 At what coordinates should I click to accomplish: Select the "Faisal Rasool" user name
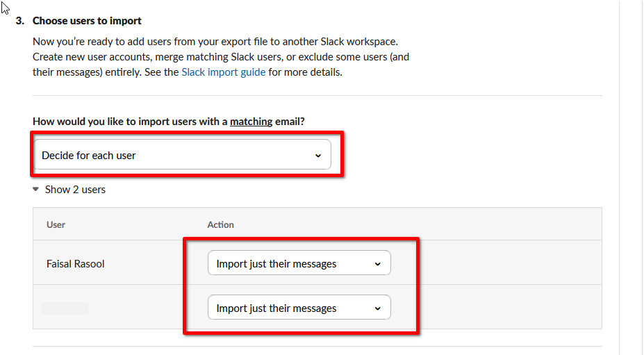pos(76,264)
